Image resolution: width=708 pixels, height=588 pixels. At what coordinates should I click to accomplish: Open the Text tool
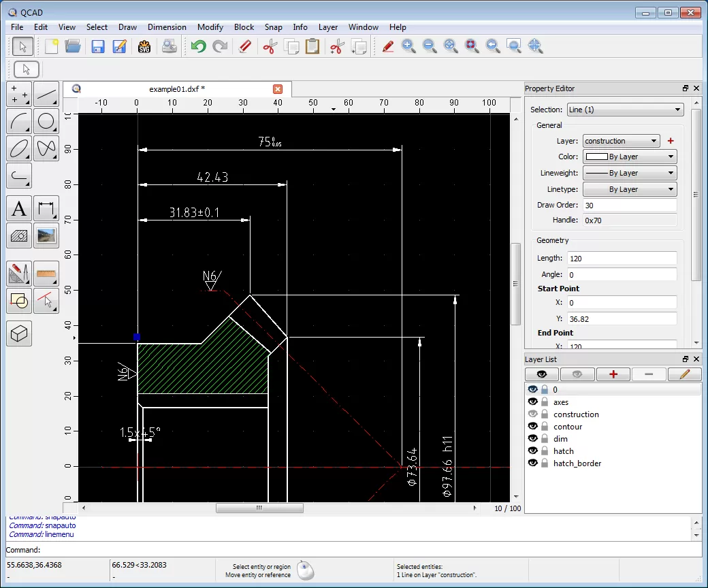point(18,208)
